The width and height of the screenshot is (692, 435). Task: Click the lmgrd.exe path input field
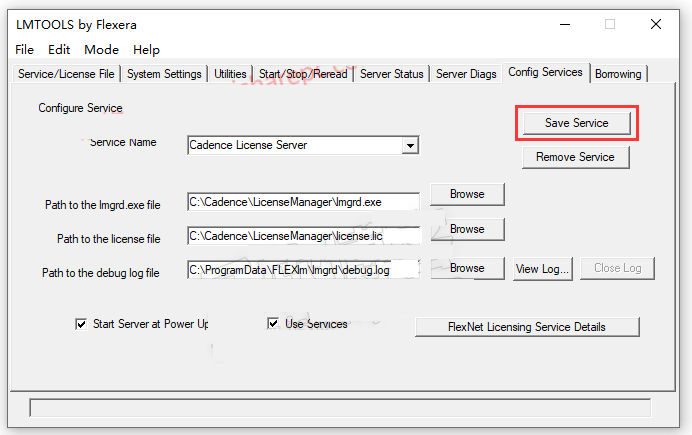pos(304,202)
